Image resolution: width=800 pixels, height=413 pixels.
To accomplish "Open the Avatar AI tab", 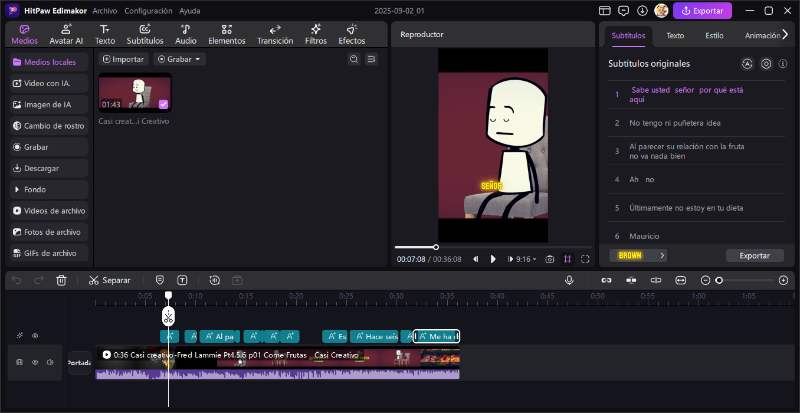I will click(66, 35).
